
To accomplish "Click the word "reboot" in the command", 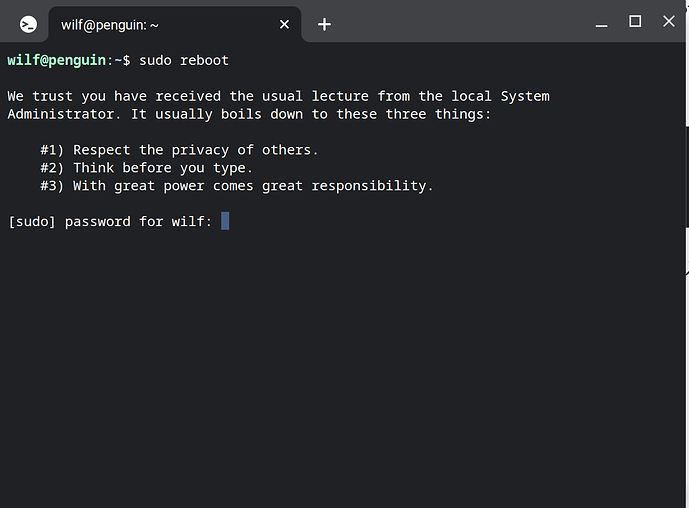I will [x=204, y=60].
